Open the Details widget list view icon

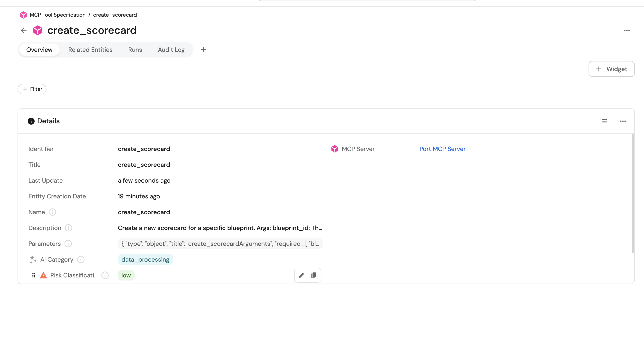(603, 121)
